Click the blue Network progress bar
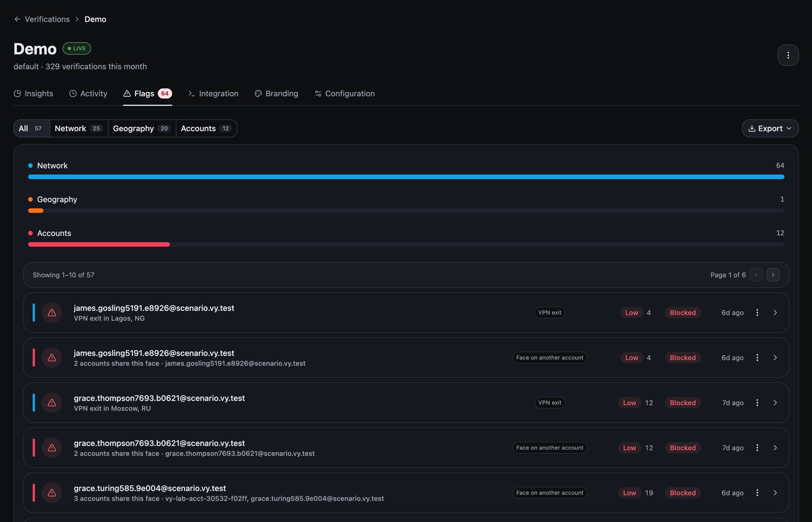 [406, 177]
